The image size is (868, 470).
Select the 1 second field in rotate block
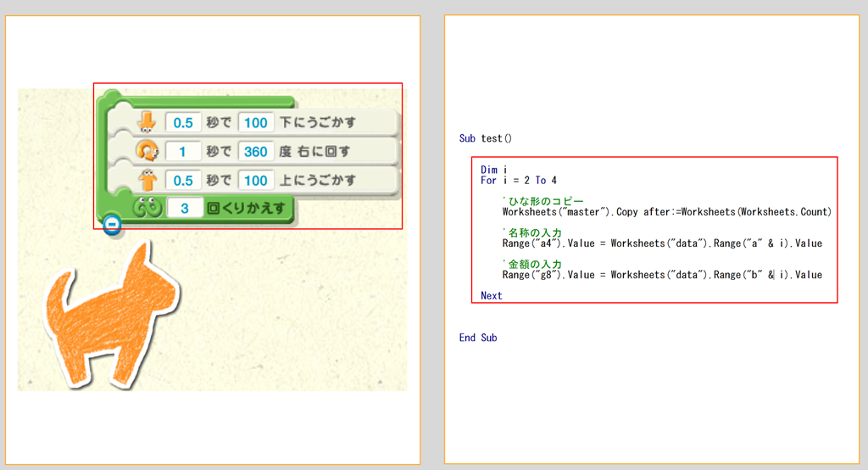pos(183,151)
